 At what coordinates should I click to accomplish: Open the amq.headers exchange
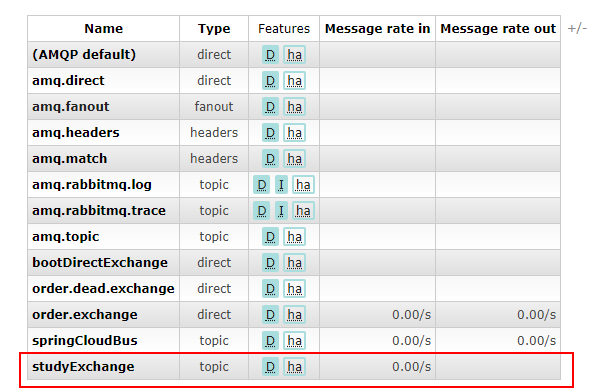pos(76,133)
